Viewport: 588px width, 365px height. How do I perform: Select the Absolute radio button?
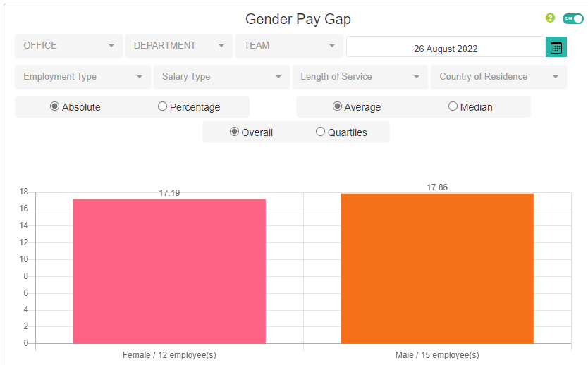(54, 106)
